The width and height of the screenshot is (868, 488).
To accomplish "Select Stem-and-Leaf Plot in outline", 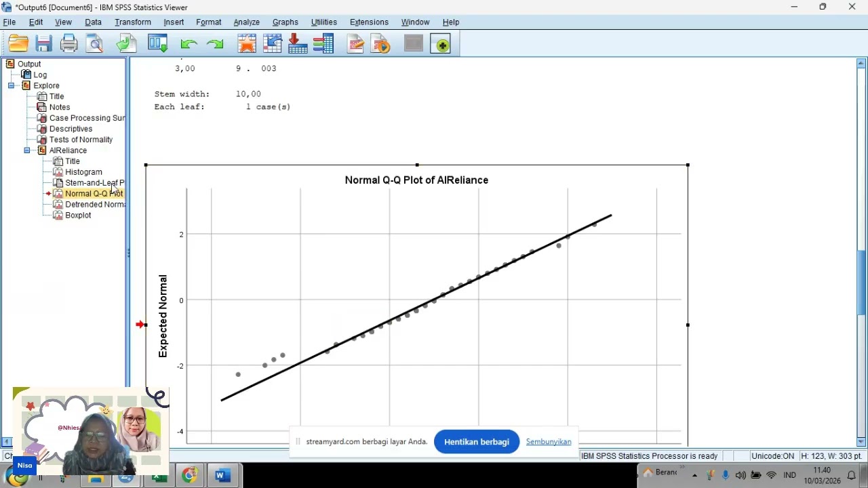I will tap(95, 183).
